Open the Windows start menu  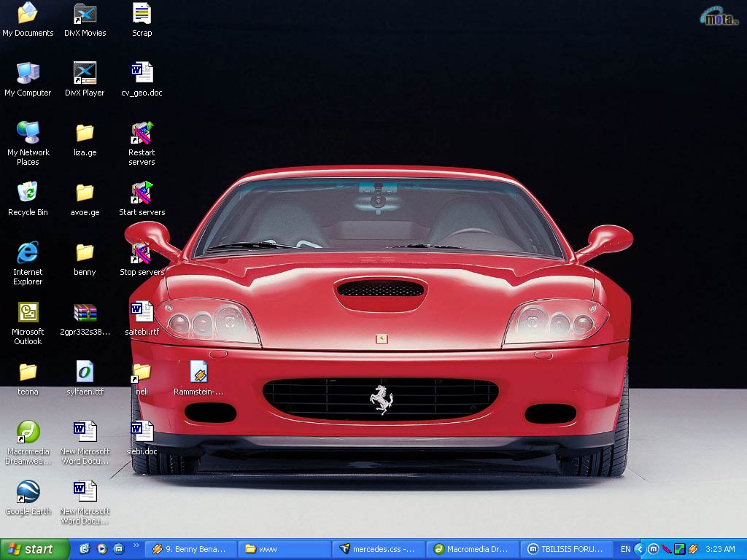pyautogui.click(x=35, y=549)
